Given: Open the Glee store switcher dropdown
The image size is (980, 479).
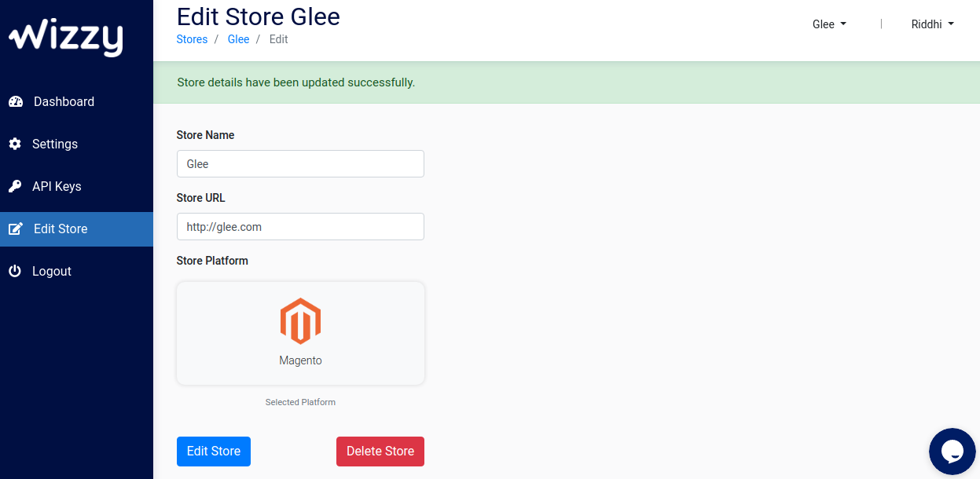Looking at the screenshot, I should point(829,24).
